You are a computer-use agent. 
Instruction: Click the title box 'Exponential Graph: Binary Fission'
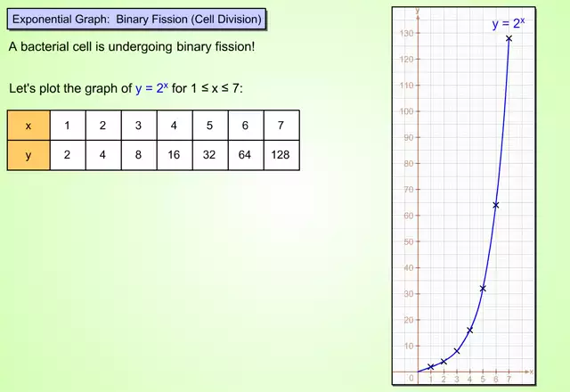136,19
